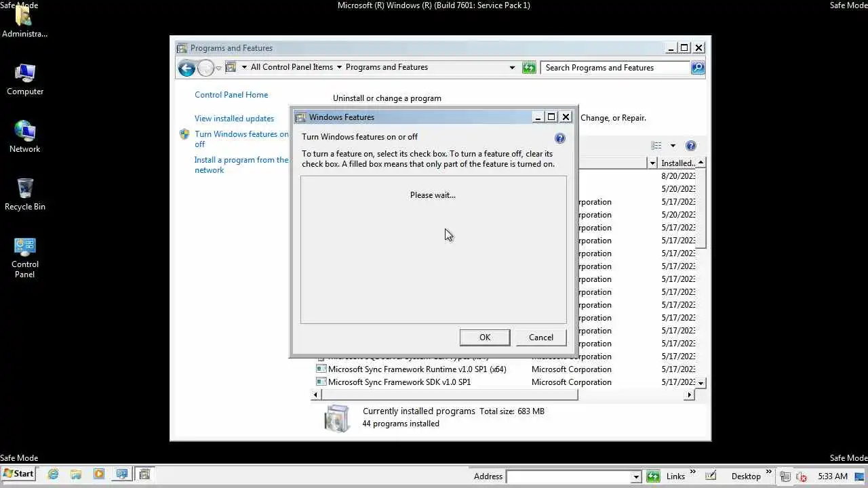Image resolution: width=868 pixels, height=488 pixels.
Task: Open Install a program from the network
Action: (241, 165)
